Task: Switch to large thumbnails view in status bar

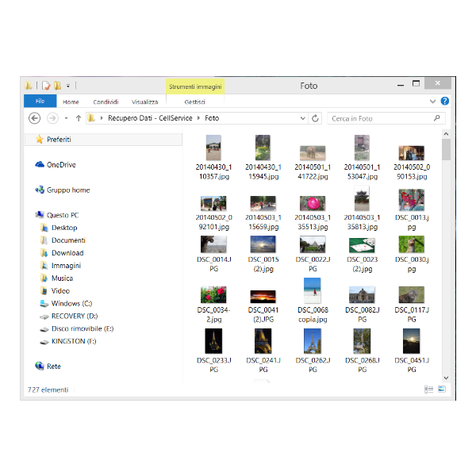Action: click(x=442, y=390)
